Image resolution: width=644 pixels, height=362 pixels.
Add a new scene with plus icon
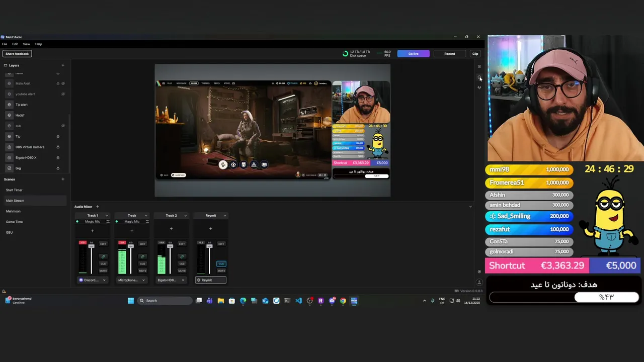pyautogui.click(x=63, y=179)
